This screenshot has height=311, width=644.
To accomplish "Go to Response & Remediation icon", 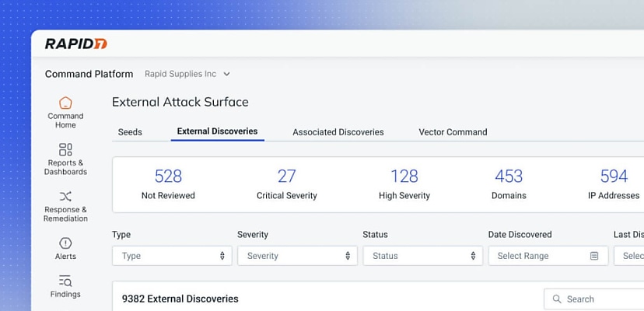I will 65,196.
